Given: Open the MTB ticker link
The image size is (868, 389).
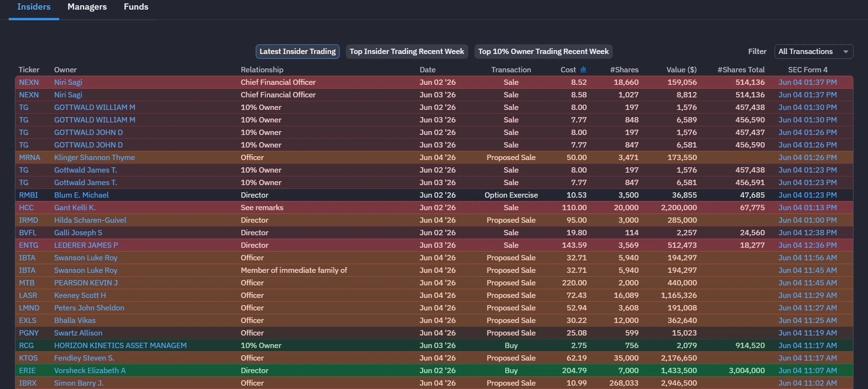Looking at the screenshot, I should coord(27,283).
